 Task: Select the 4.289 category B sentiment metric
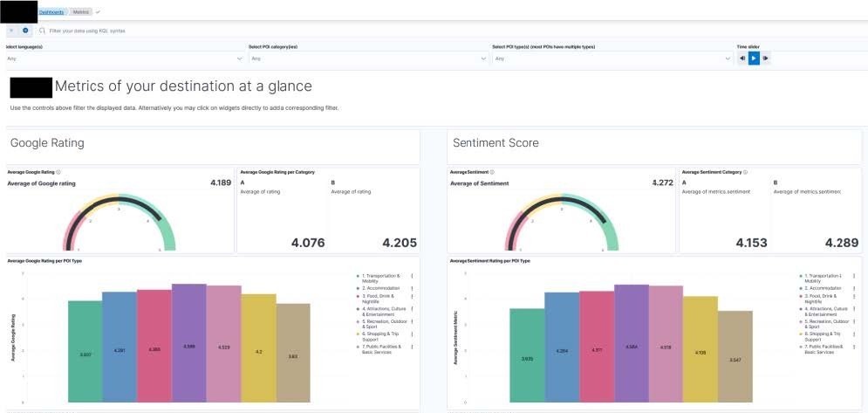coord(842,242)
